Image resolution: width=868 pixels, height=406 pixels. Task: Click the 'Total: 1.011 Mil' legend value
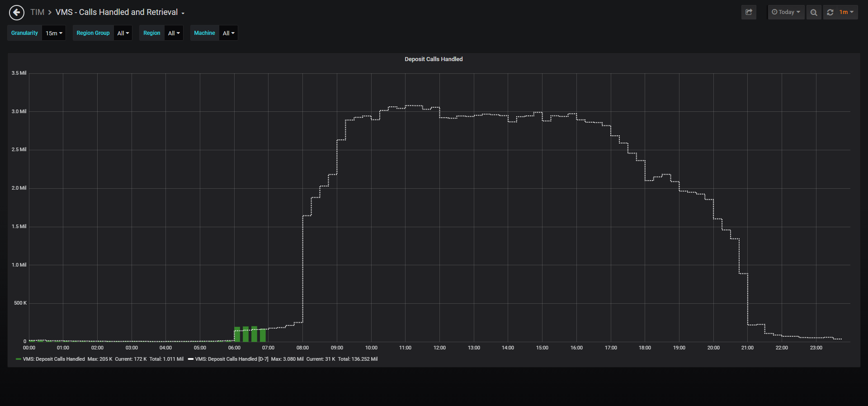pos(166,359)
